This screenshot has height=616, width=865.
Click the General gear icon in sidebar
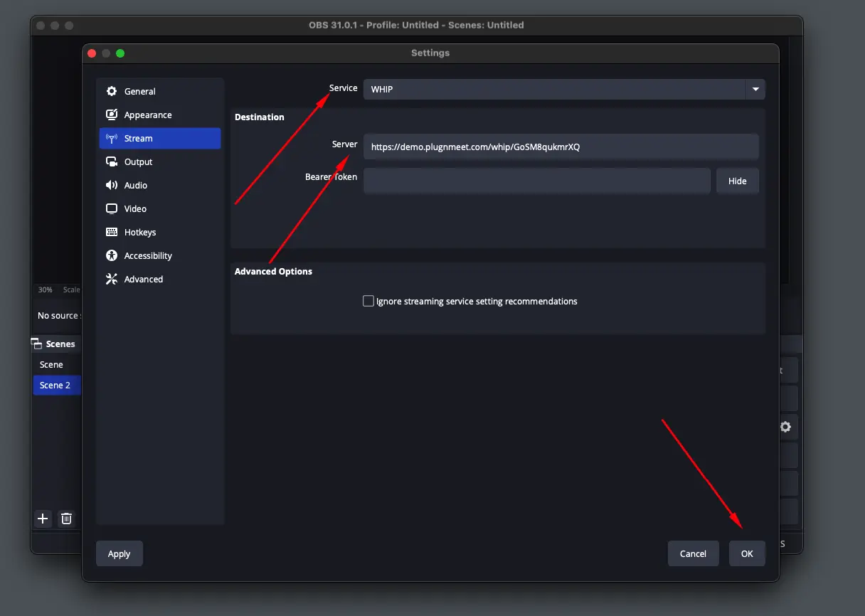click(112, 91)
